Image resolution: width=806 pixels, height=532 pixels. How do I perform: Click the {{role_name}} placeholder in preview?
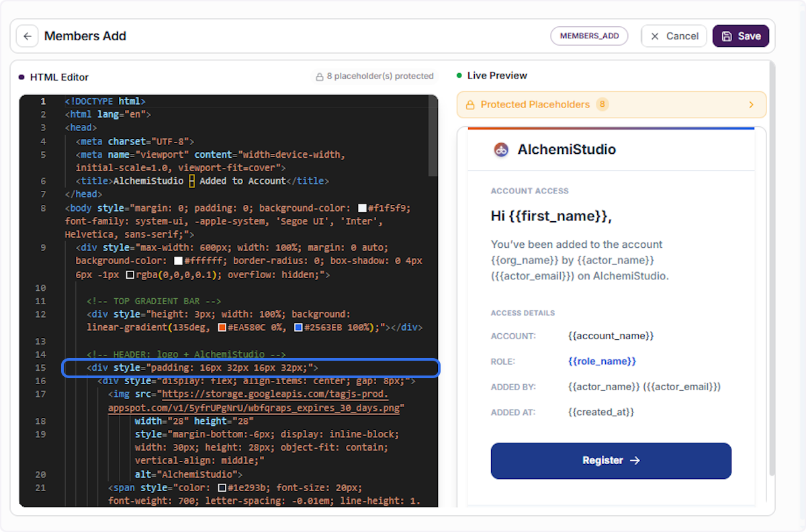tap(602, 361)
